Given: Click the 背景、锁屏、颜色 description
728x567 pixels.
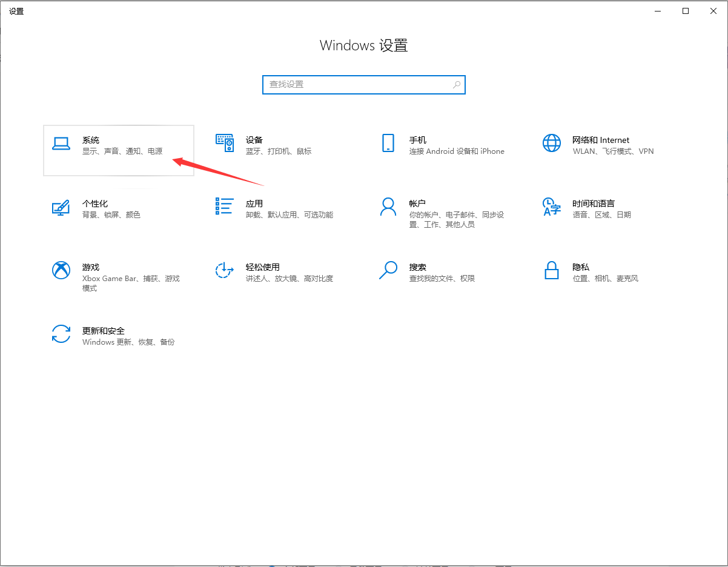Looking at the screenshot, I should pos(111,215).
